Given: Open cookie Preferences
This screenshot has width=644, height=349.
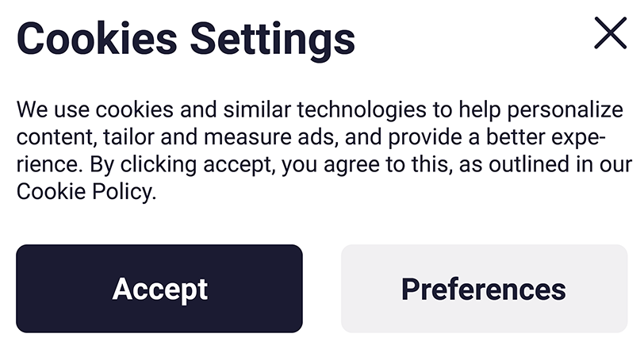Looking at the screenshot, I should 484,289.
